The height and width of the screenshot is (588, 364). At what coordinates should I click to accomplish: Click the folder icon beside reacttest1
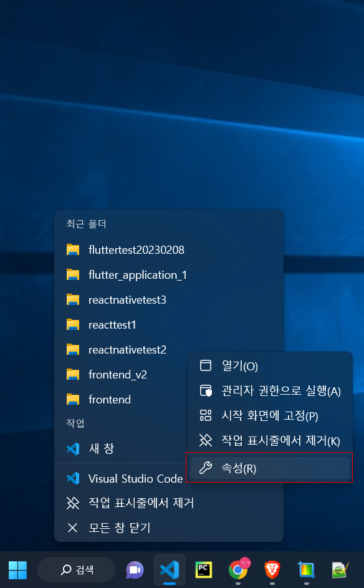click(x=73, y=325)
